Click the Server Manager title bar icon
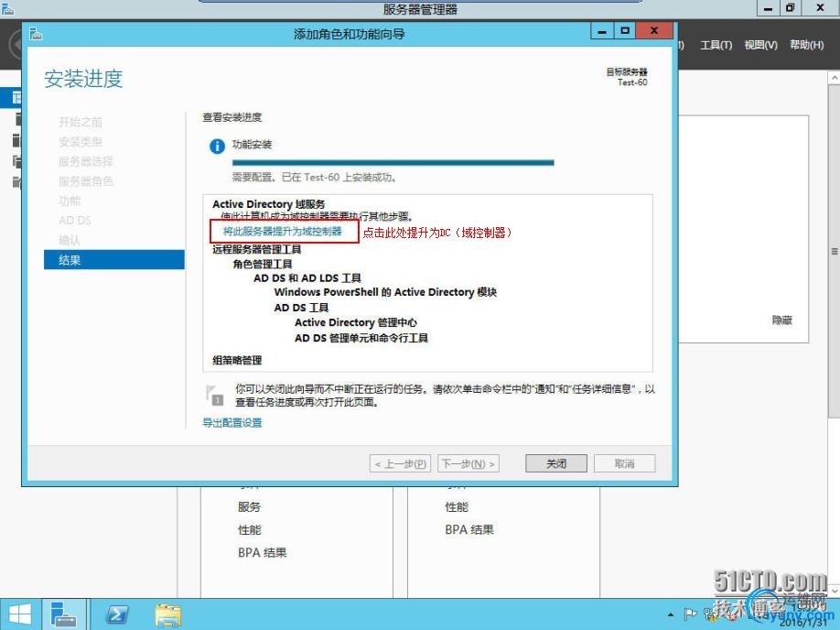 [x=7, y=8]
